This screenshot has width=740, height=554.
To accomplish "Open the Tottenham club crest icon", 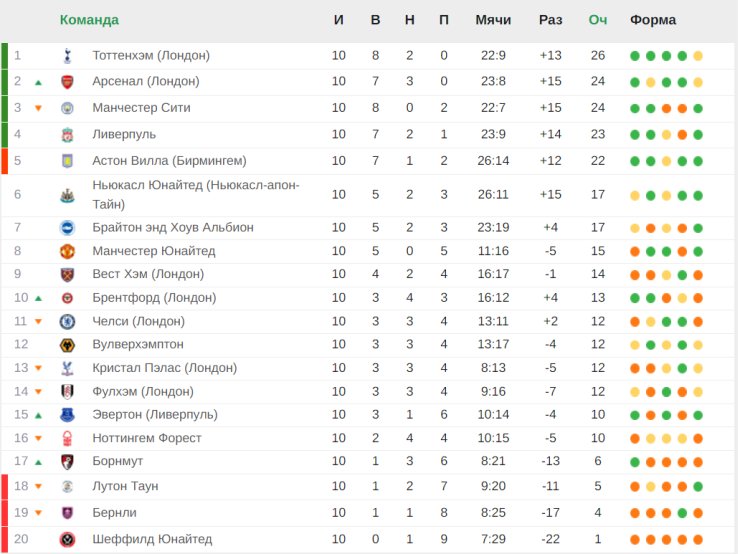I will coord(67,56).
